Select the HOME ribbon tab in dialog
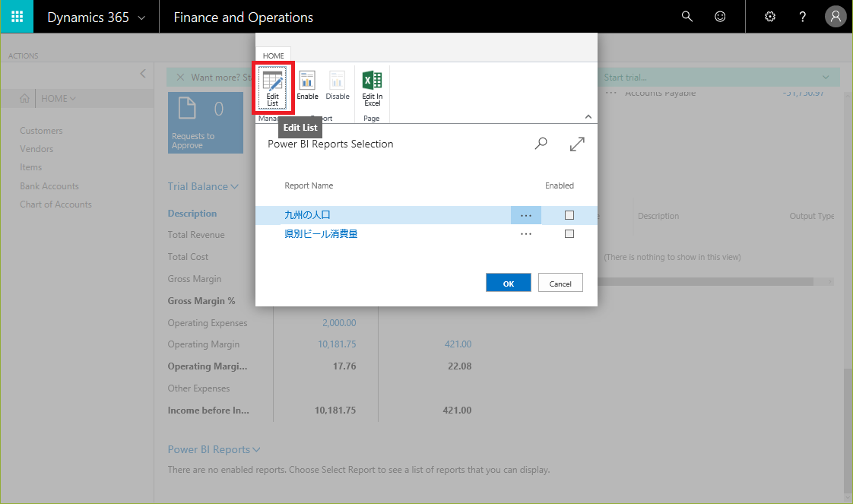The height and width of the screenshot is (504, 853). 273,55
